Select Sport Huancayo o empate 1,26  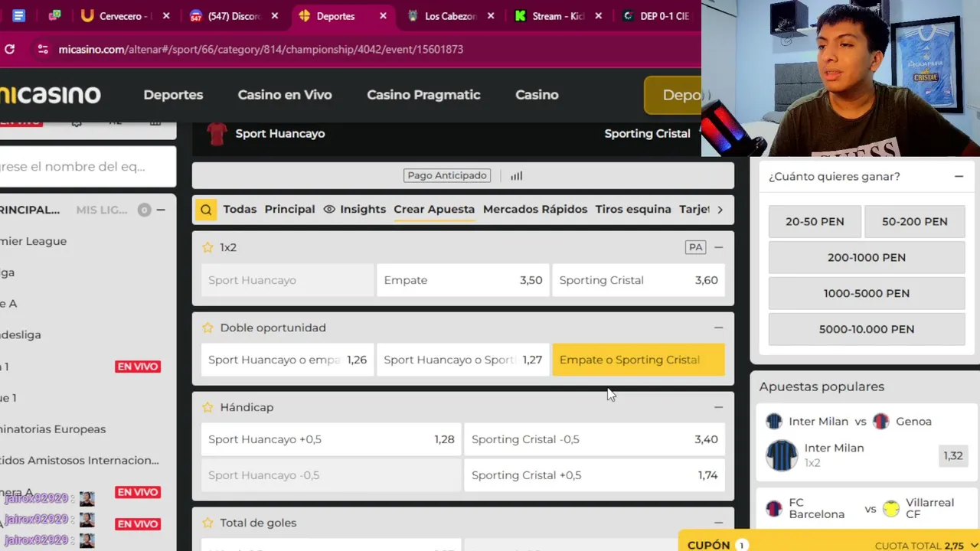point(287,360)
